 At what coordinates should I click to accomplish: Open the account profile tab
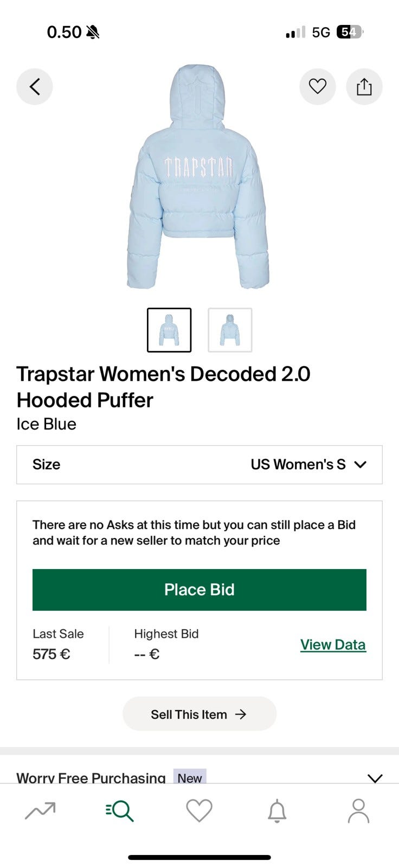(x=358, y=811)
